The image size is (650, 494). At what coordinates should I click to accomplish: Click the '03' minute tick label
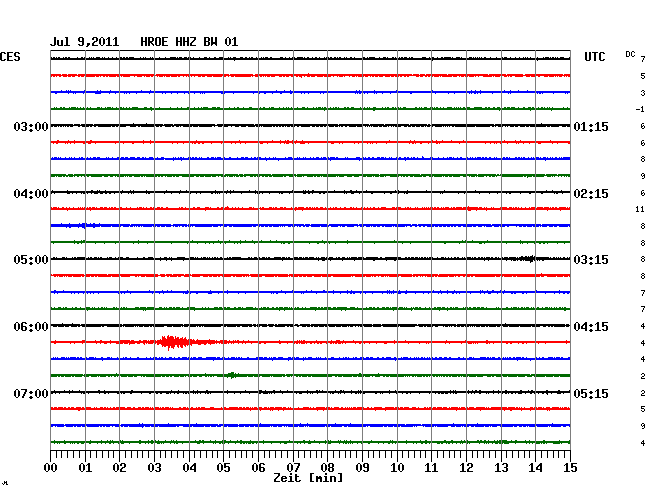click(x=154, y=468)
